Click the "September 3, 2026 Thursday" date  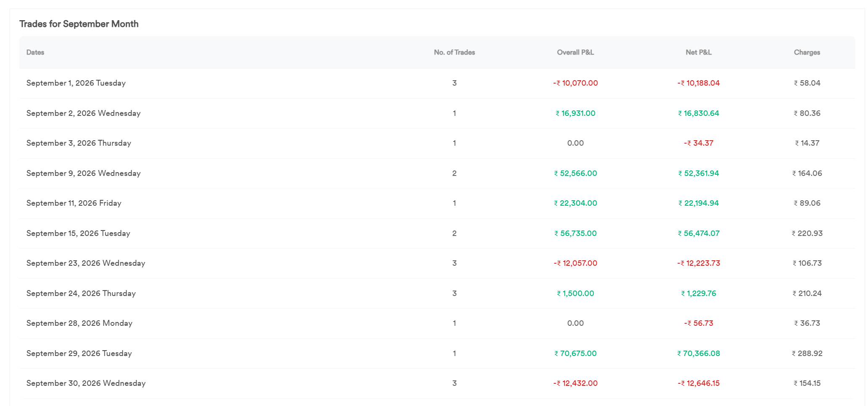79,143
